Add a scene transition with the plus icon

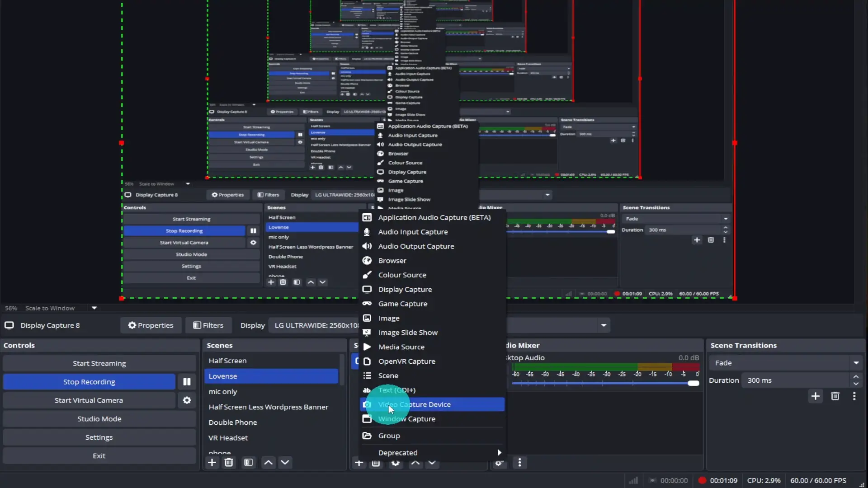tap(816, 396)
